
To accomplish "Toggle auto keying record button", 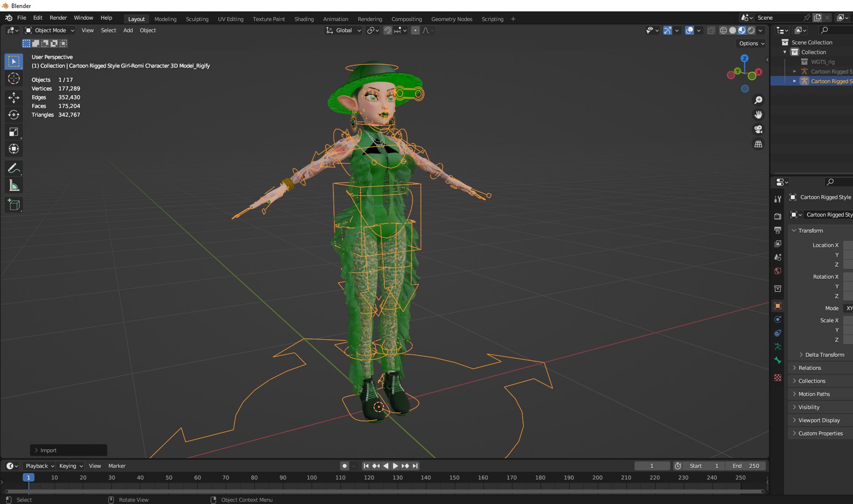I will [344, 466].
